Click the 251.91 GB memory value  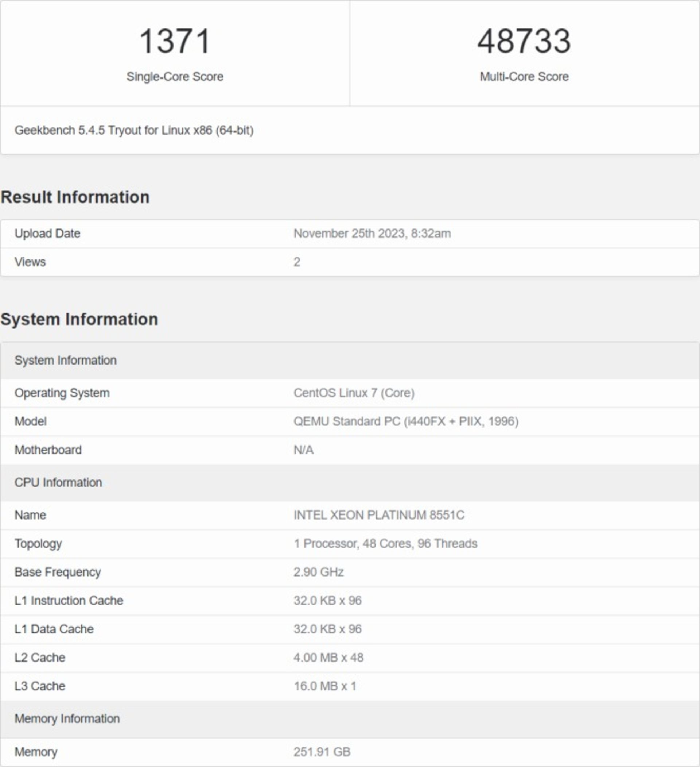coord(322,752)
